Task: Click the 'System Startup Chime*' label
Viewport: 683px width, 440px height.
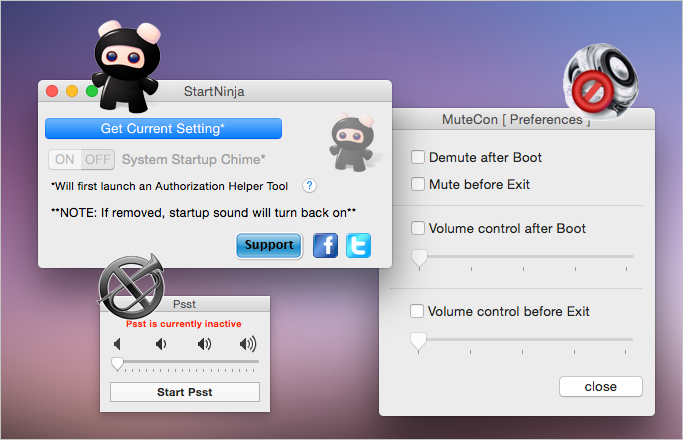Action: (x=193, y=159)
